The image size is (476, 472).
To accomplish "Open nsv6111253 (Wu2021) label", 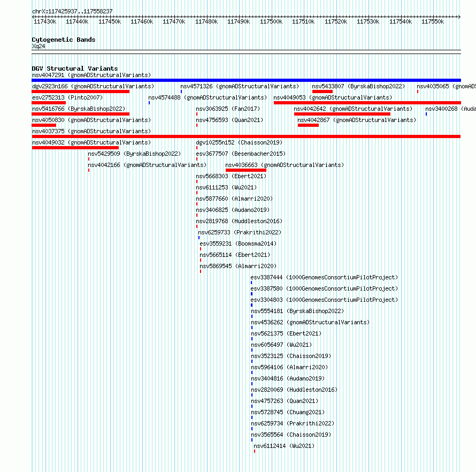I will click(x=226, y=187).
